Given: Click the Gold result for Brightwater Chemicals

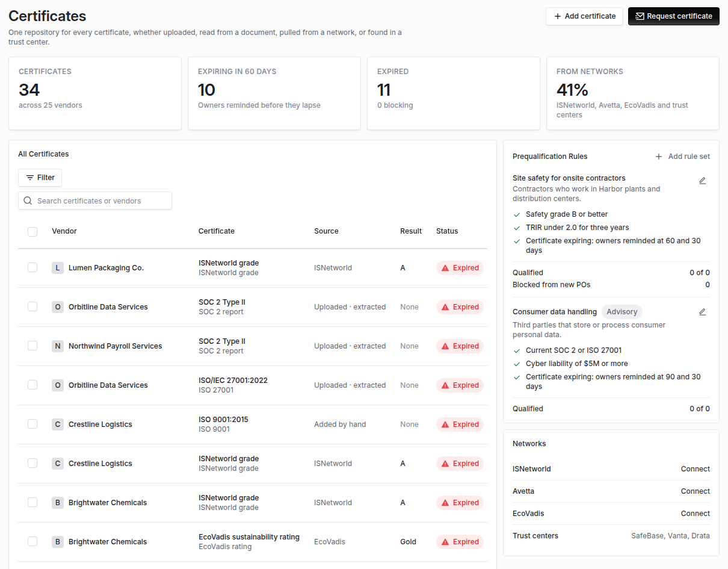Looking at the screenshot, I should (x=408, y=542).
